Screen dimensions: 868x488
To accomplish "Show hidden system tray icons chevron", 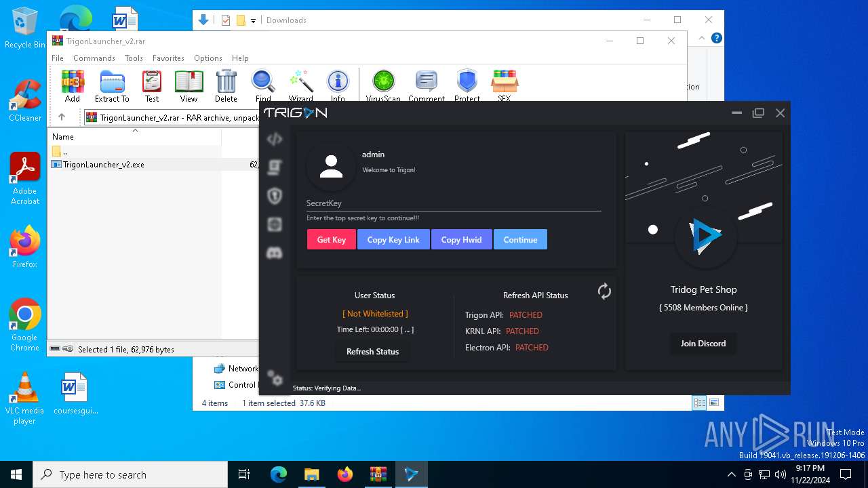I will pyautogui.click(x=731, y=474).
